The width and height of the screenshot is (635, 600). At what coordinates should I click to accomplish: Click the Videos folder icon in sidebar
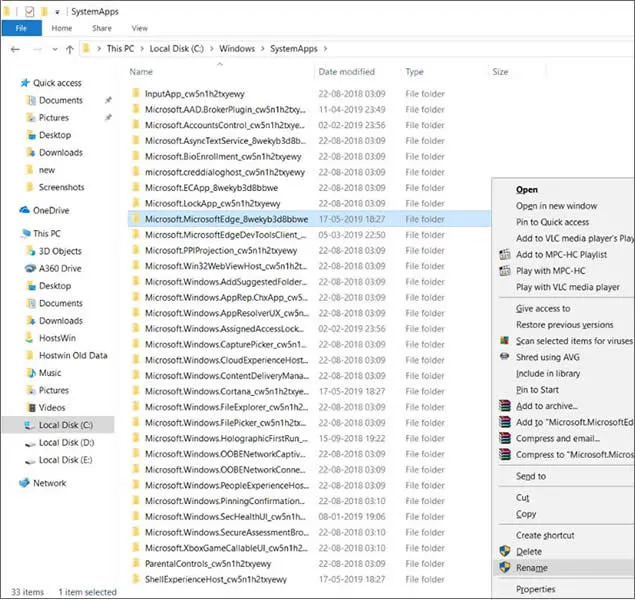click(30, 407)
